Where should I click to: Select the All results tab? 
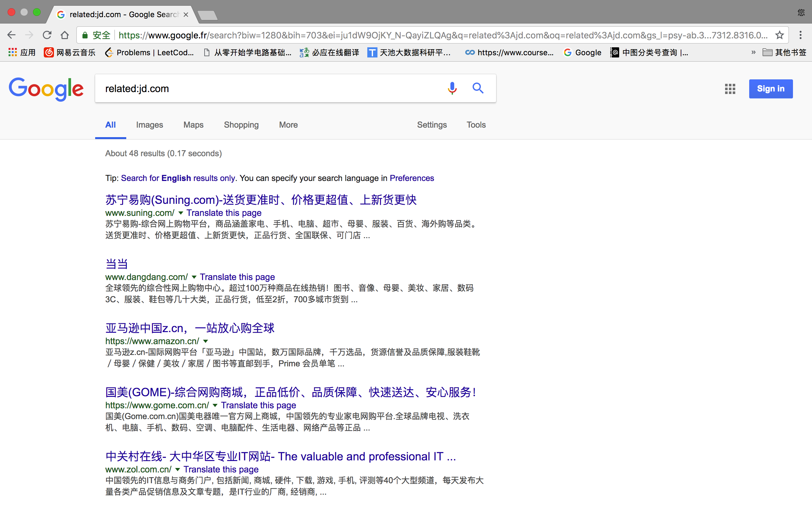(x=110, y=125)
